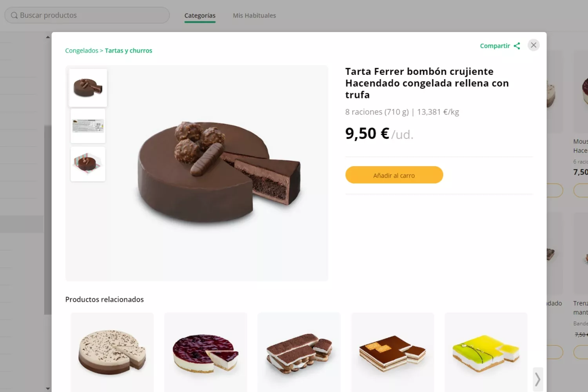Screen dimensions: 588x392
Task: Add the tart with Añadir al carro
Action: tap(394, 175)
